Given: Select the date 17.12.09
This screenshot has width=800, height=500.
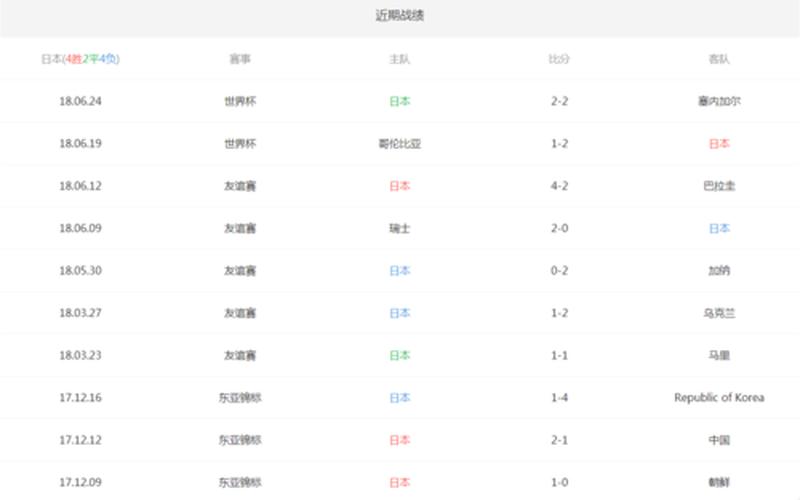Looking at the screenshot, I should 80,482.
